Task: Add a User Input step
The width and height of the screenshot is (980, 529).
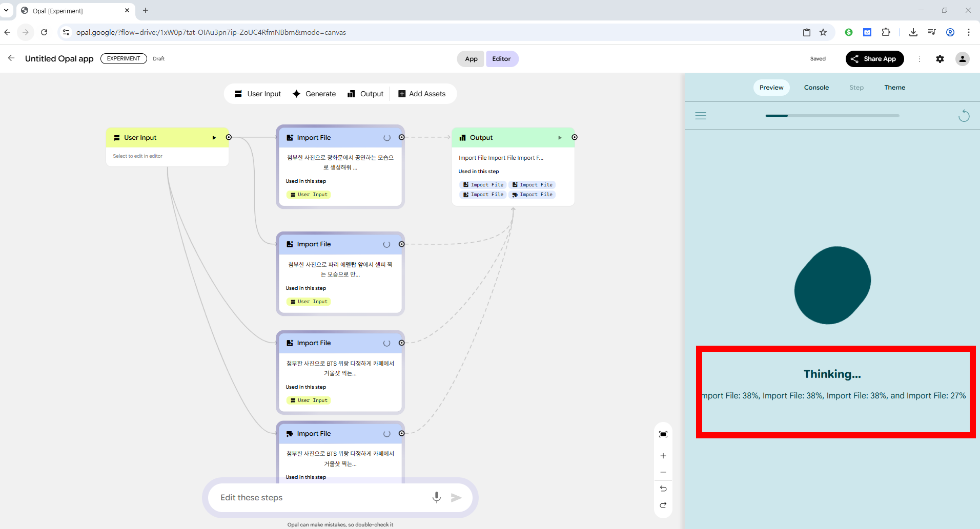Action: pyautogui.click(x=258, y=94)
